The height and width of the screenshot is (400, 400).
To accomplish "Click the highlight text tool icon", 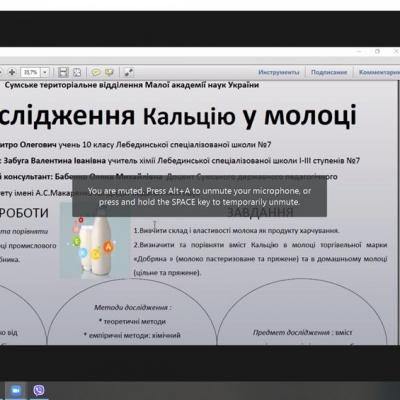I will (x=109, y=72).
